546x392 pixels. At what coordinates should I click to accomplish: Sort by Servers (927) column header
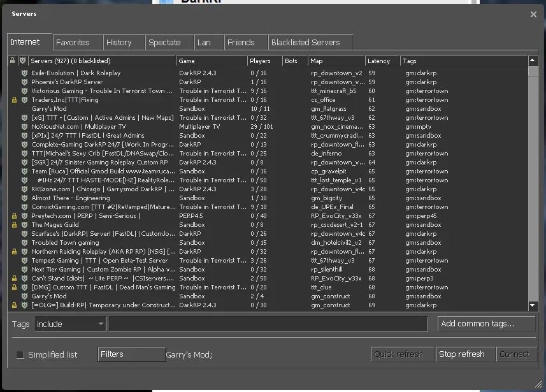click(102, 61)
